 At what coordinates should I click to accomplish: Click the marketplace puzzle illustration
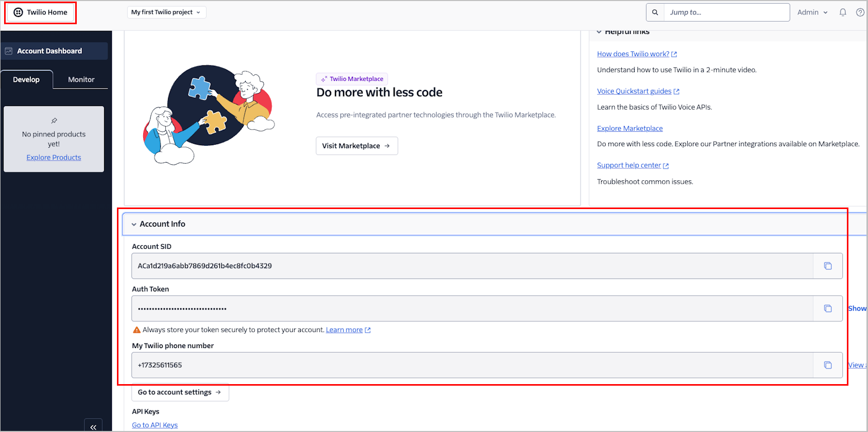[x=209, y=114]
